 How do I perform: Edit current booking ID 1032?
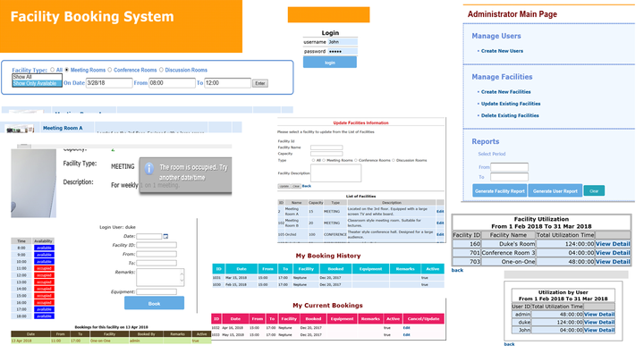[x=407, y=328]
